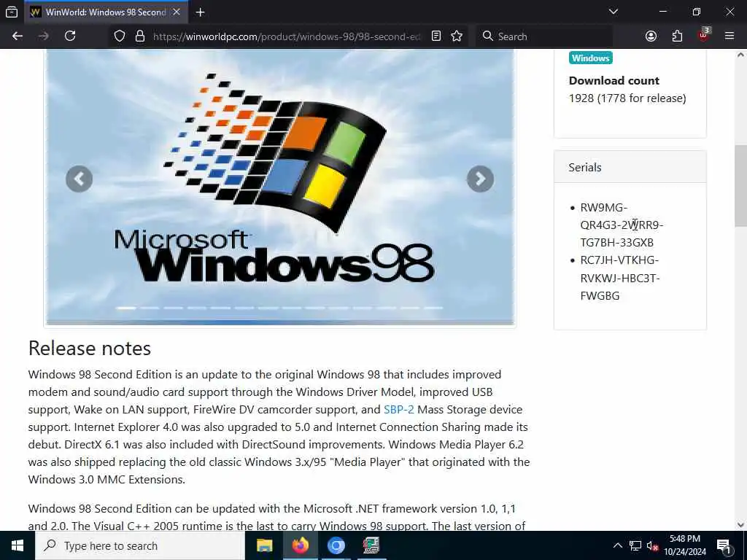Show hidden system tray icons

[617, 545]
